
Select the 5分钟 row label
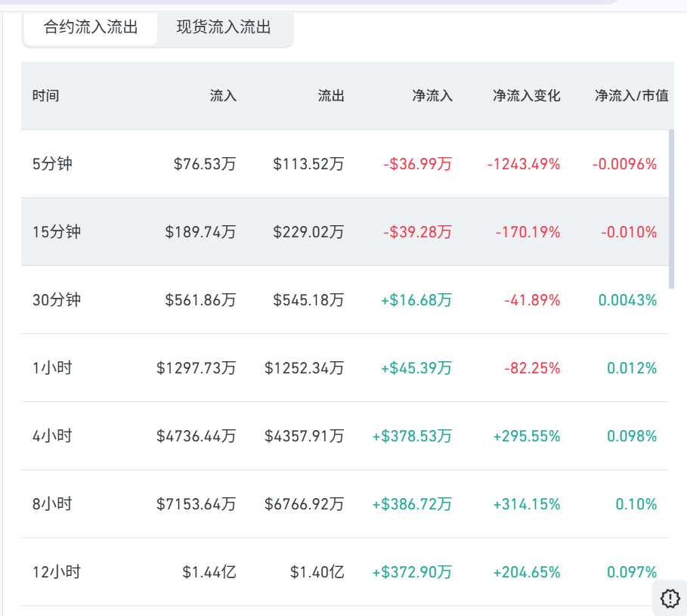click(x=52, y=164)
